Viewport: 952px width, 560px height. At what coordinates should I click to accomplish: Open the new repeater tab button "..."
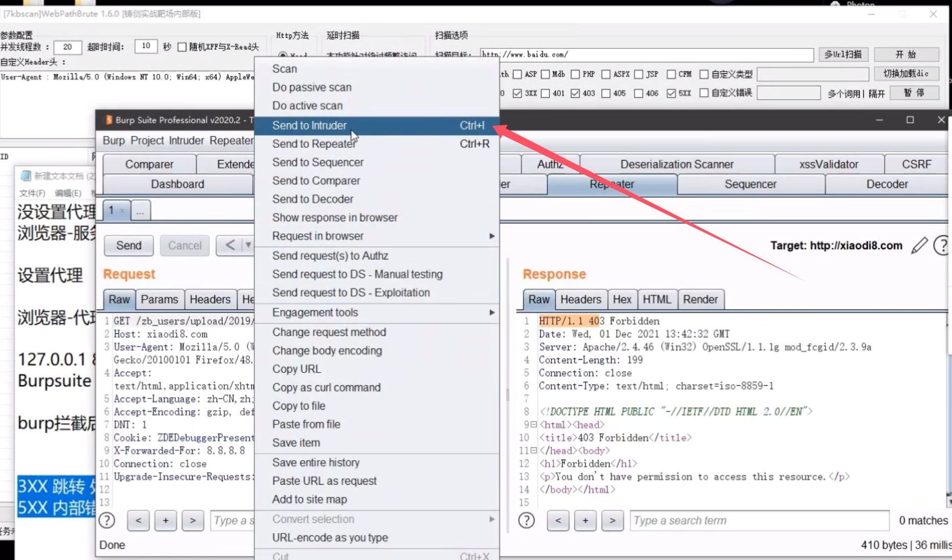(x=140, y=210)
